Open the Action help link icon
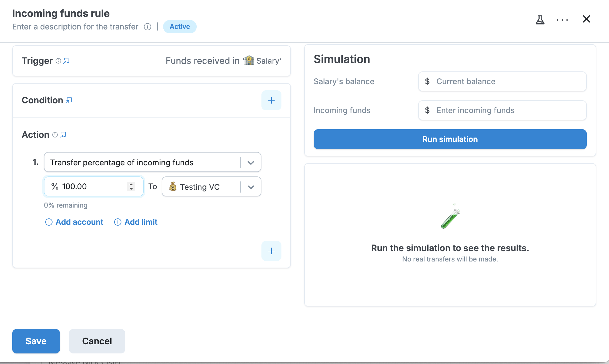The width and height of the screenshot is (609, 364). (63, 135)
